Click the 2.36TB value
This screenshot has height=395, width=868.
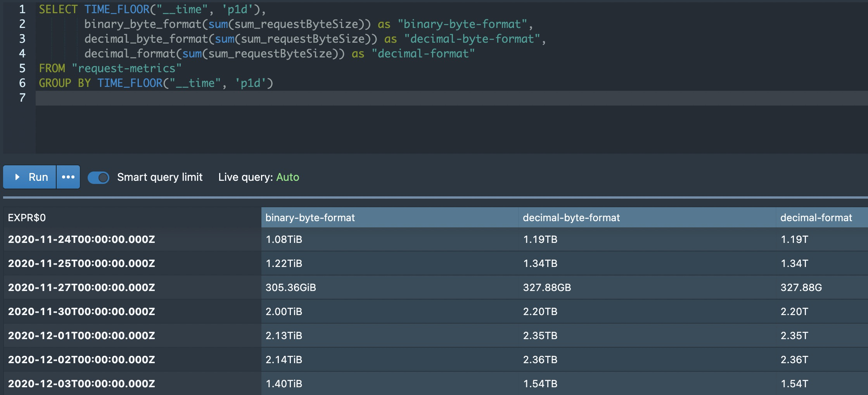[540, 360]
